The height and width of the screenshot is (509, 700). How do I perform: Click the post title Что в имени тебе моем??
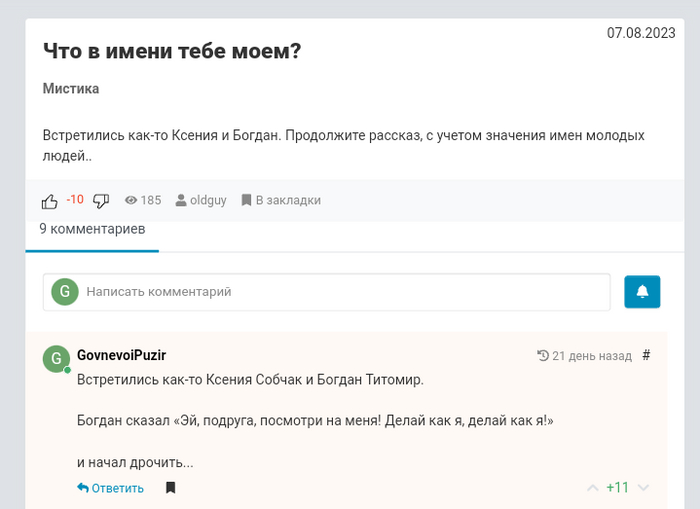pyautogui.click(x=172, y=50)
